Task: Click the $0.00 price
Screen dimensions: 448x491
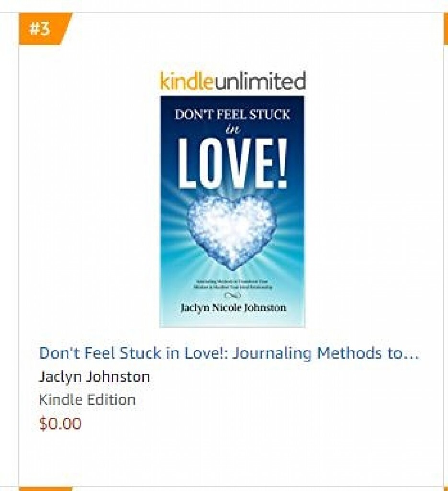Action: tap(60, 423)
